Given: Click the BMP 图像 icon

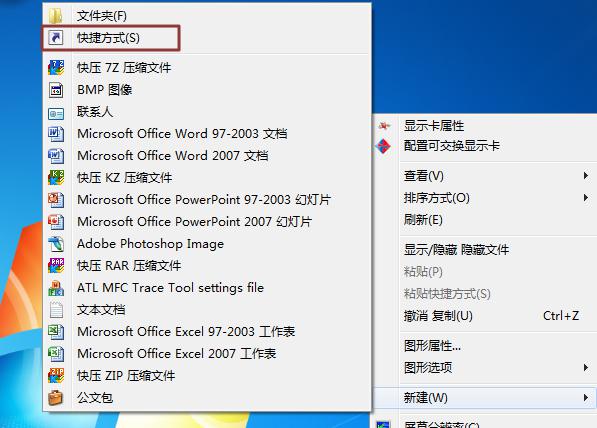Looking at the screenshot, I should click(x=56, y=90).
